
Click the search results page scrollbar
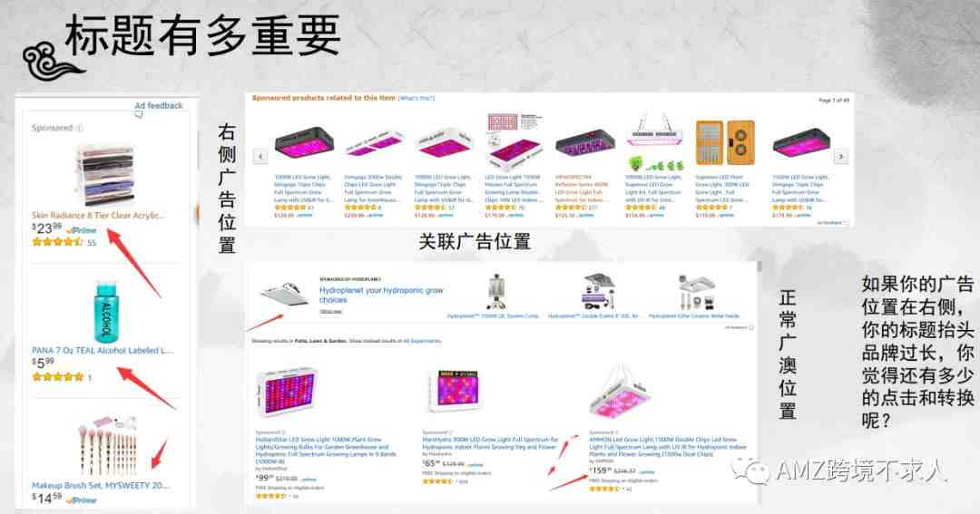point(759,381)
